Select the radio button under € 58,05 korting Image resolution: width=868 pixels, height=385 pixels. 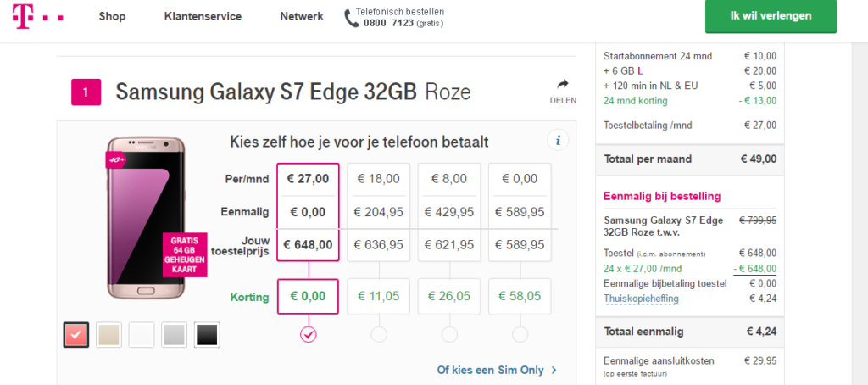[520, 334]
